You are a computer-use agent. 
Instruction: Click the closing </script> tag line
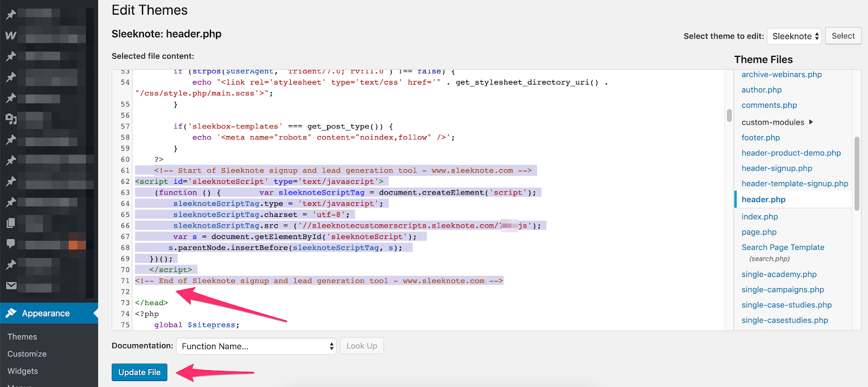[170, 269]
